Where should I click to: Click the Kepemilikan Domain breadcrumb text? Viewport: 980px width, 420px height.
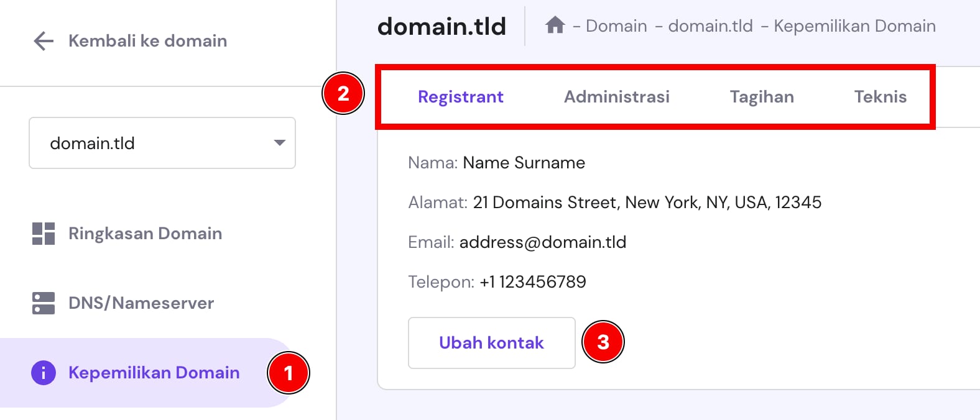pyautogui.click(x=854, y=26)
